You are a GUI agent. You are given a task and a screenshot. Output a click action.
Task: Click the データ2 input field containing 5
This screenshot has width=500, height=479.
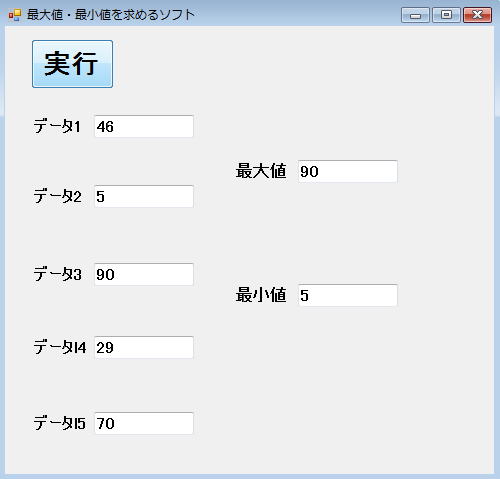point(144,196)
